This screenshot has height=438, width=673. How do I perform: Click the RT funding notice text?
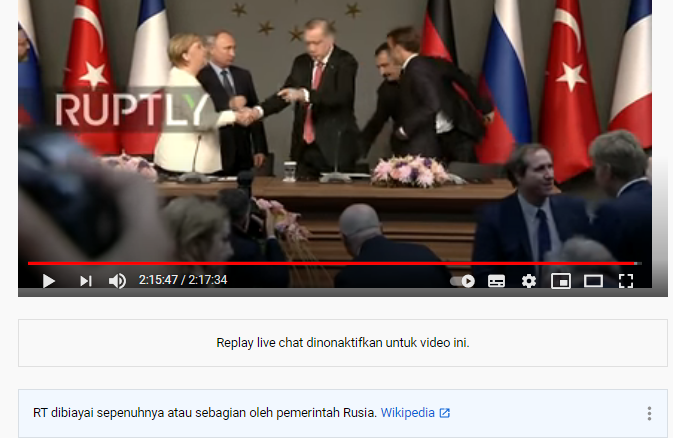coord(205,413)
